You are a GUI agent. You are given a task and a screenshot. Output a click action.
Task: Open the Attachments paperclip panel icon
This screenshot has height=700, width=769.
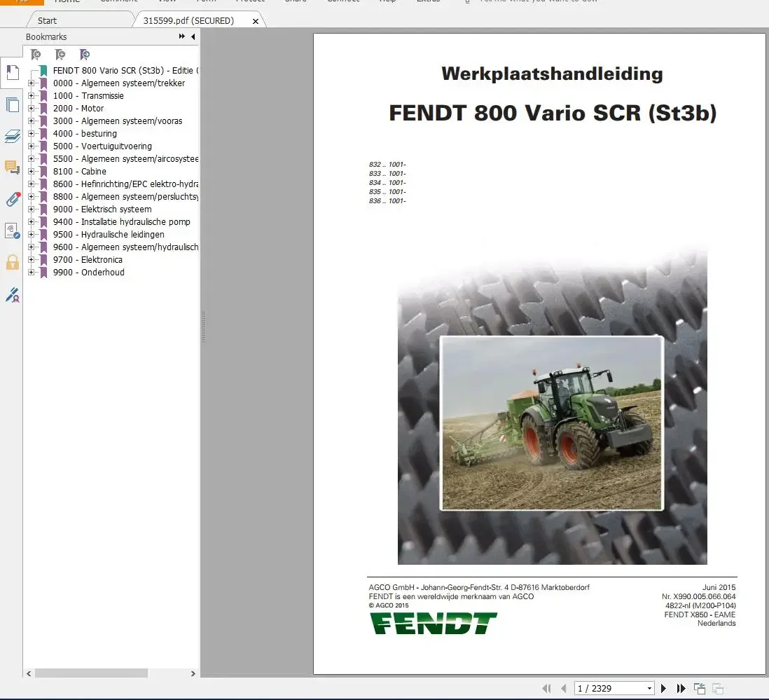(13, 199)
